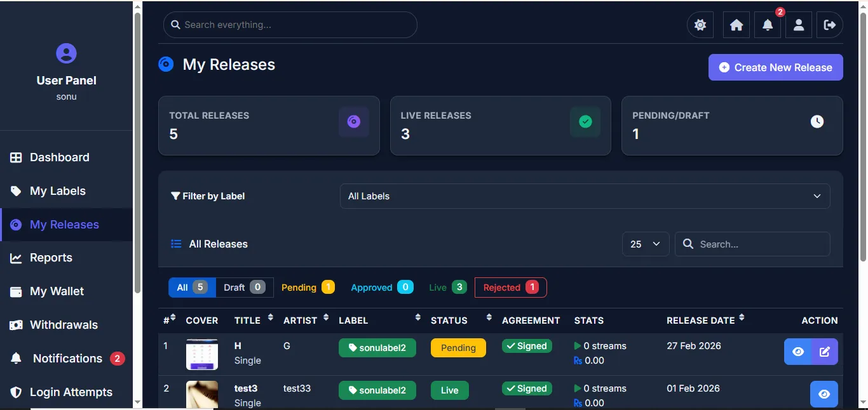Image resolution: width=868 pixels, height=410 pixels.
Task: Open Dashboard in the sidebar
Action: (66, 157)
